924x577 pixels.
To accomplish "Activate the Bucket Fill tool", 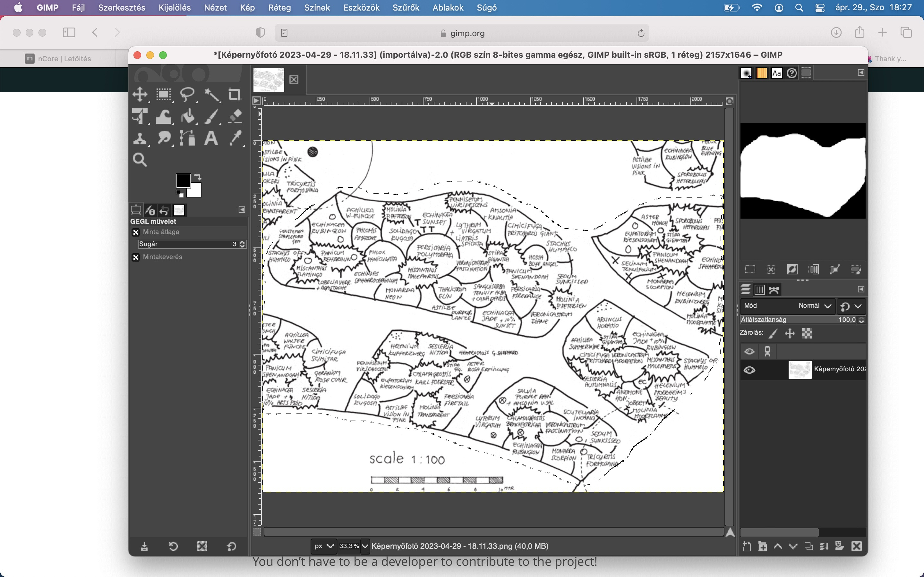I will [187, 117].
